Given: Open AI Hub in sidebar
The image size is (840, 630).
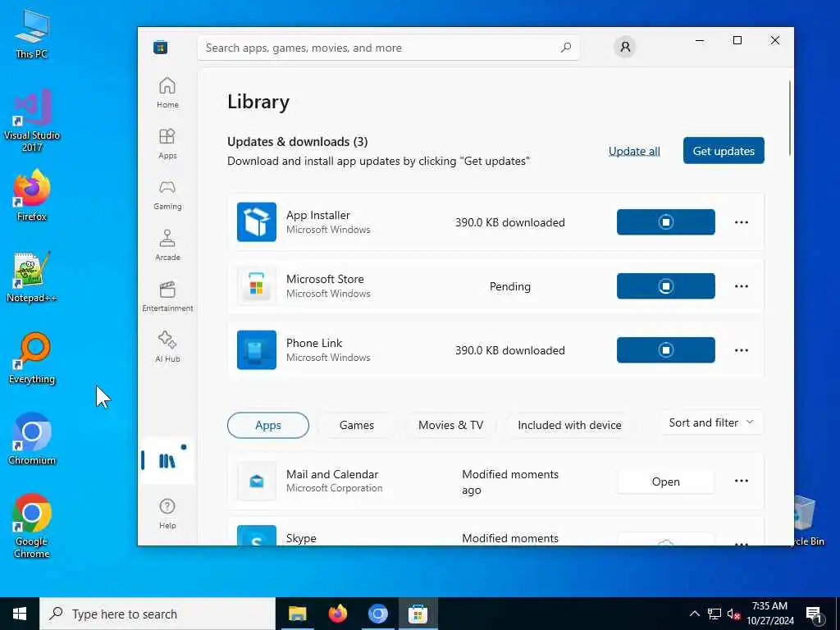Looking at the screenshot, I should 167,347.
